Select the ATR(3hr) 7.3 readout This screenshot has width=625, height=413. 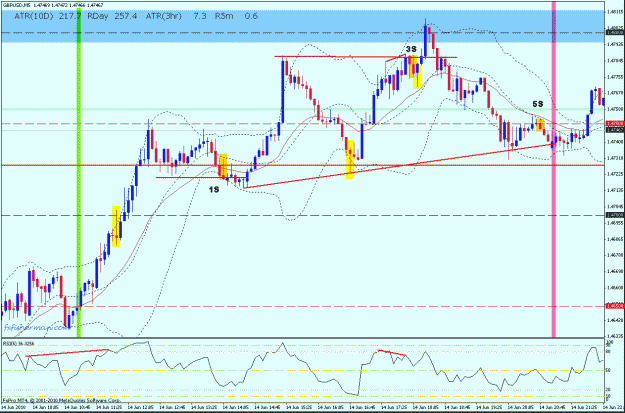[x=176, y=16]
